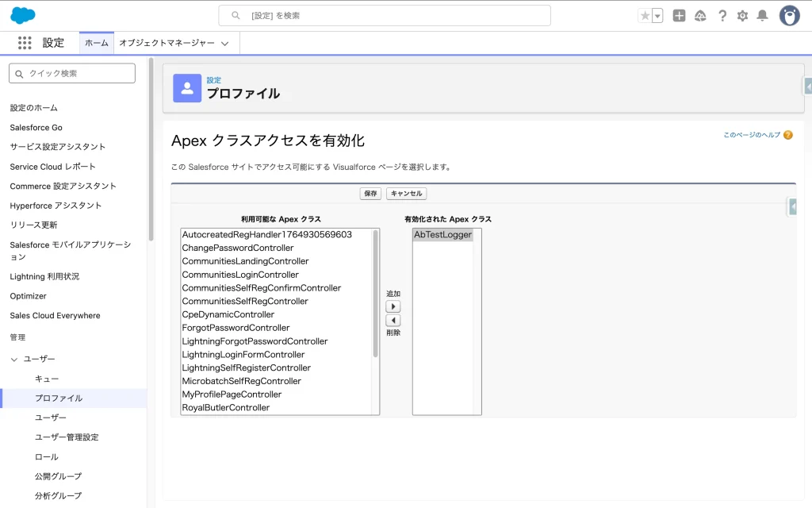Viewport: 812px width, 508px height.
Task: Click the remove arrow button (削除)
Action: point(393,321)
